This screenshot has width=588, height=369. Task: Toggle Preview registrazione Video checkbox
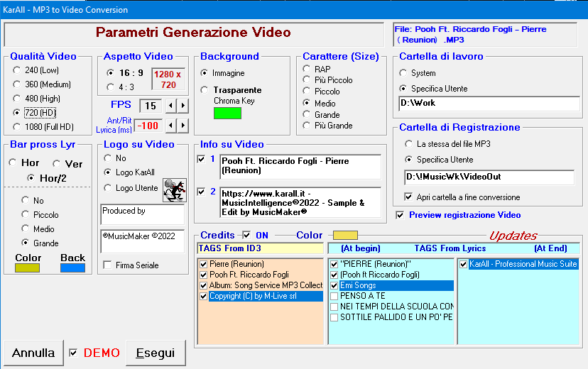pos(400,216)
